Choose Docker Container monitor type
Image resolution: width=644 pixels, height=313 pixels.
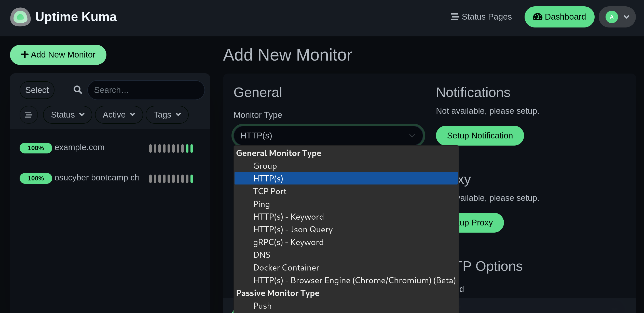pyautogui.click(x=346, y=267)
